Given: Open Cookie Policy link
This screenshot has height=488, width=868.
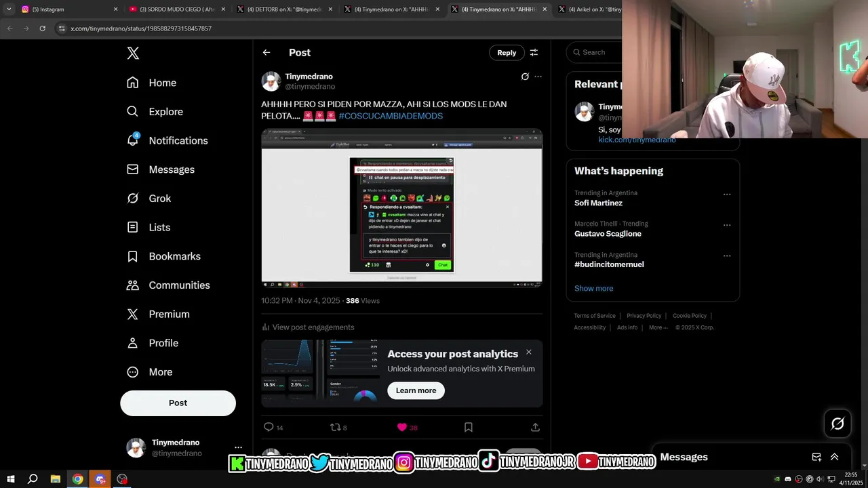Looking at the screenshot, I should 689,316.
